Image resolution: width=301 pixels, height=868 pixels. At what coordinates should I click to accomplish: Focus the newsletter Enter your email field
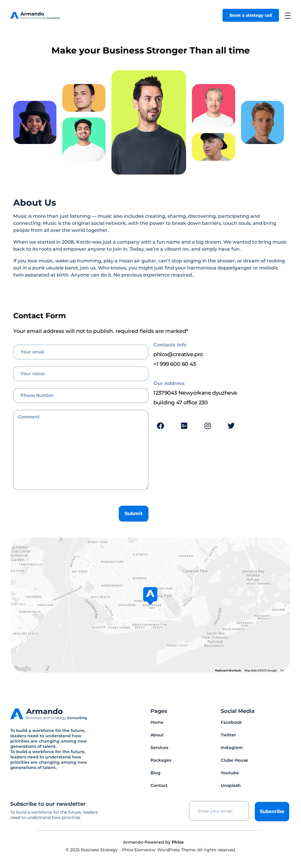pos(219,811)
